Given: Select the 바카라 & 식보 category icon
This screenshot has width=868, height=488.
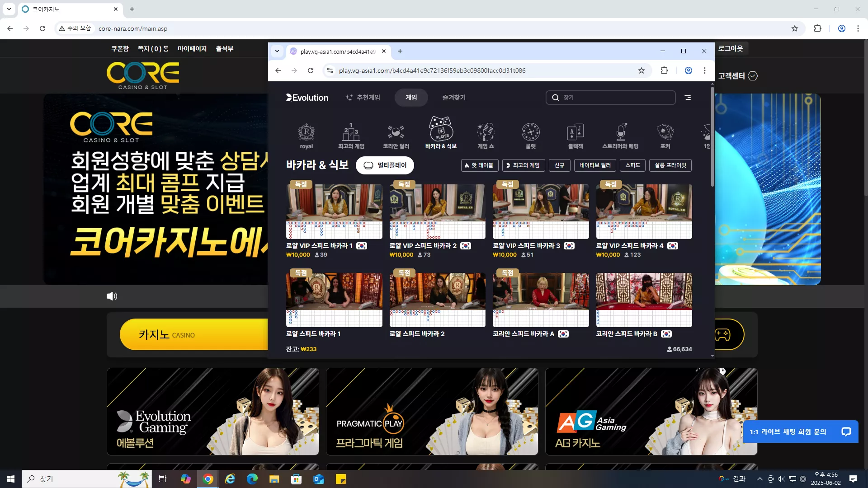Looking at the screenshot, I should (x=441, y=133).
